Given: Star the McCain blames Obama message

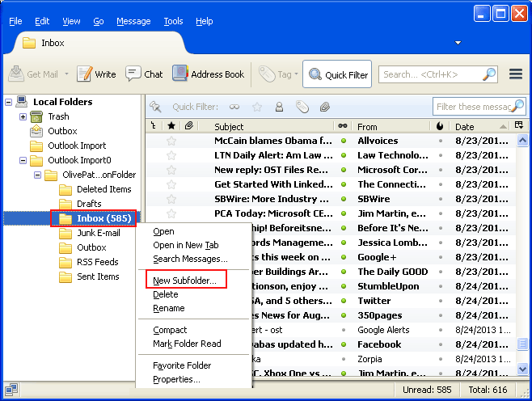Looking at the screenshot, I should pyautogui.click(x=171, y=141).
